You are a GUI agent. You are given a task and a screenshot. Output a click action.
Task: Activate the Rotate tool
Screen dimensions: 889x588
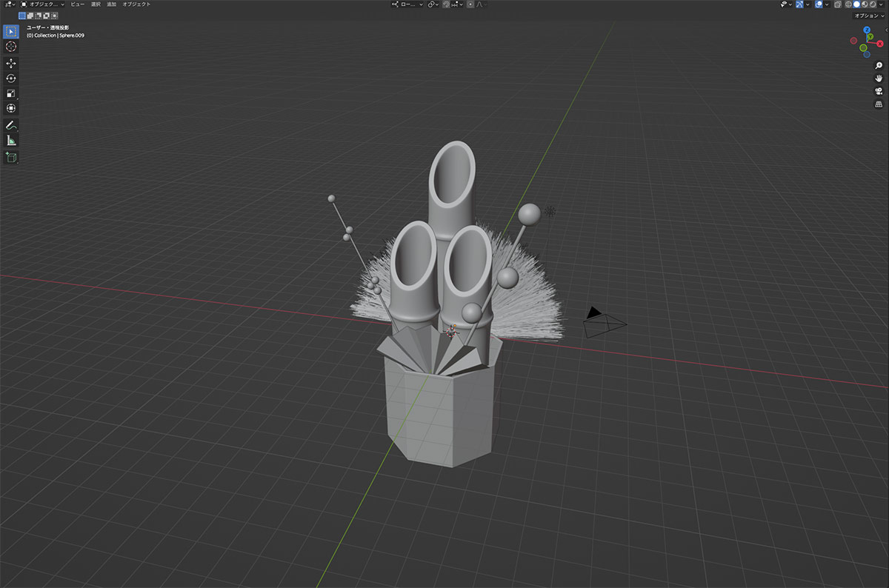(x=11, y=78)
